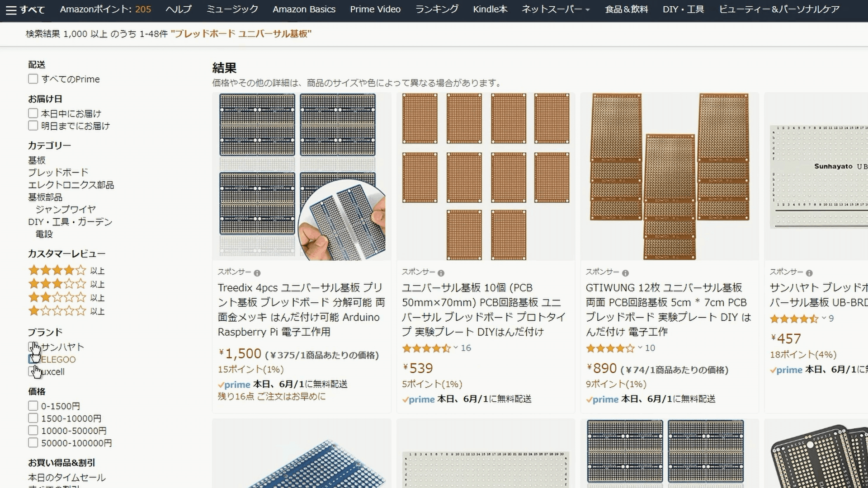Open Prime Video from navigation bar
The image size is (868, 488).
[x=375, y=9]
